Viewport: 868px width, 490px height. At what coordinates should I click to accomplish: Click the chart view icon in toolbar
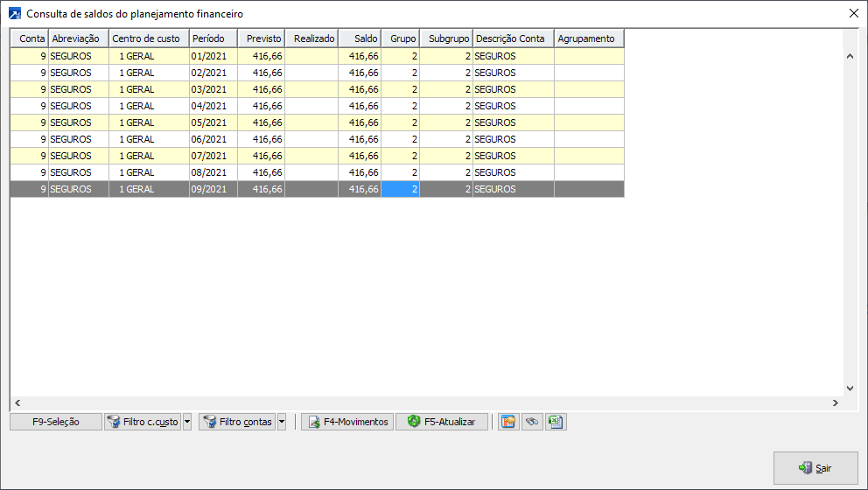point(507,422)
